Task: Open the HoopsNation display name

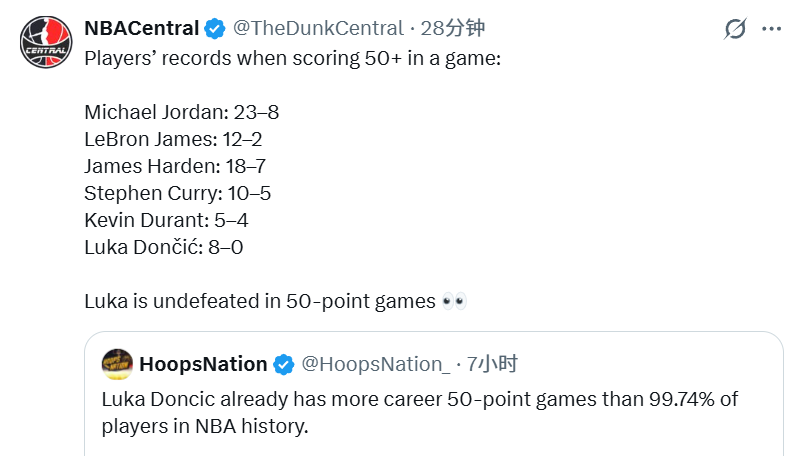Action: [203, 364]
